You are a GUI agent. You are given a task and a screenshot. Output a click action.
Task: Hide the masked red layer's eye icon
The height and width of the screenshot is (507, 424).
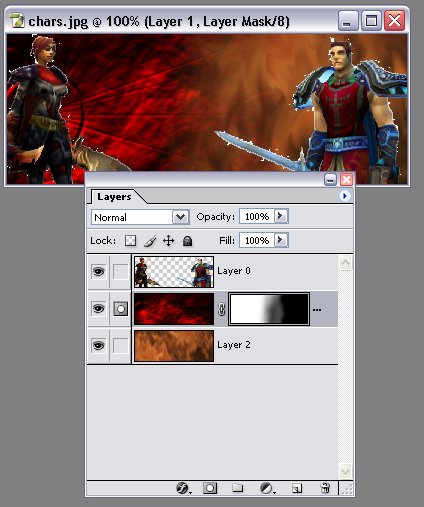(98, 309)
